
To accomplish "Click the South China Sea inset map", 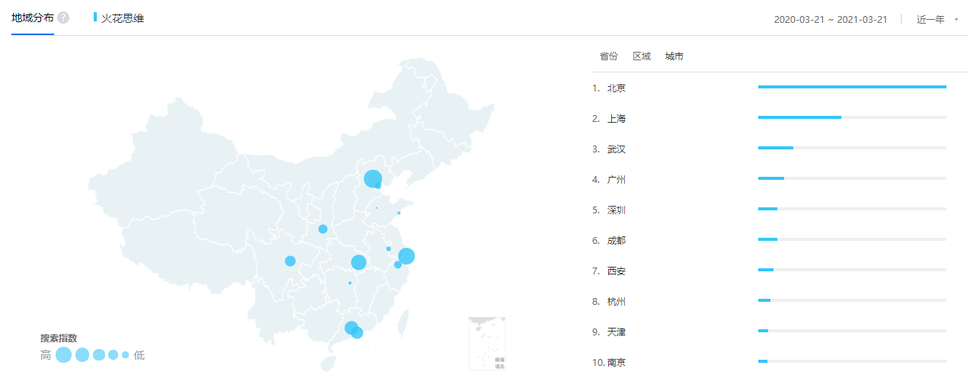I will click(x=487, y=344).
